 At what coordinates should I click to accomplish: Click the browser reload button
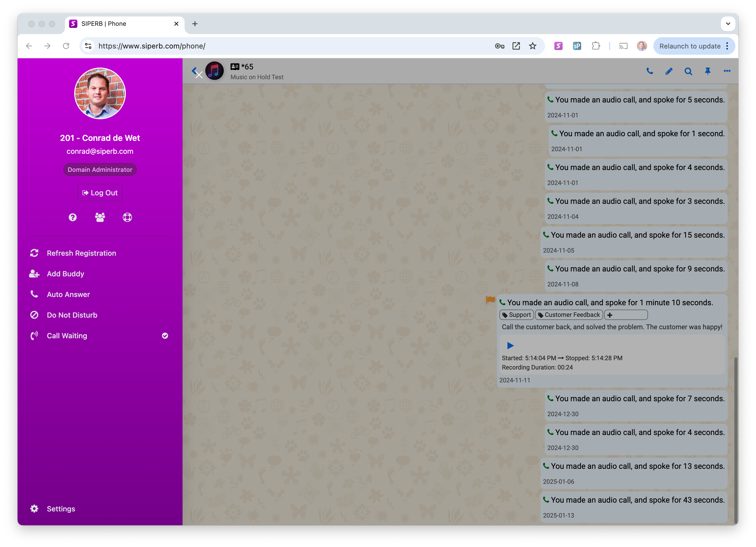tap(66, 46)
